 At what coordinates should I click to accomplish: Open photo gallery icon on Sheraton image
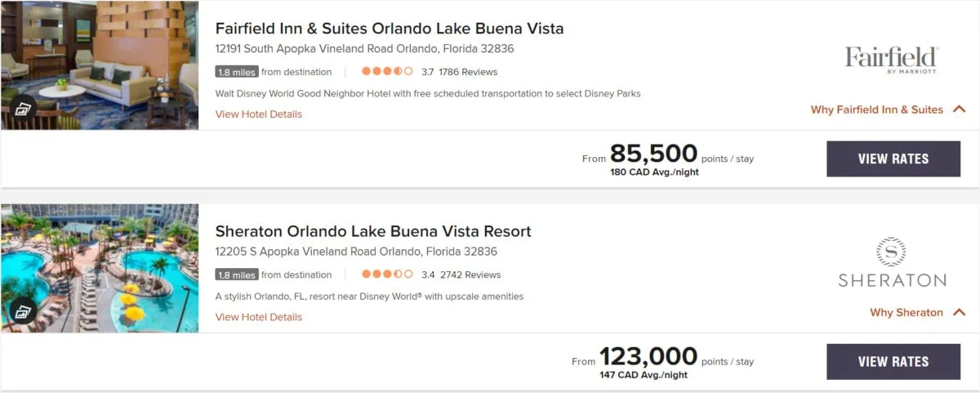[22, 311]
